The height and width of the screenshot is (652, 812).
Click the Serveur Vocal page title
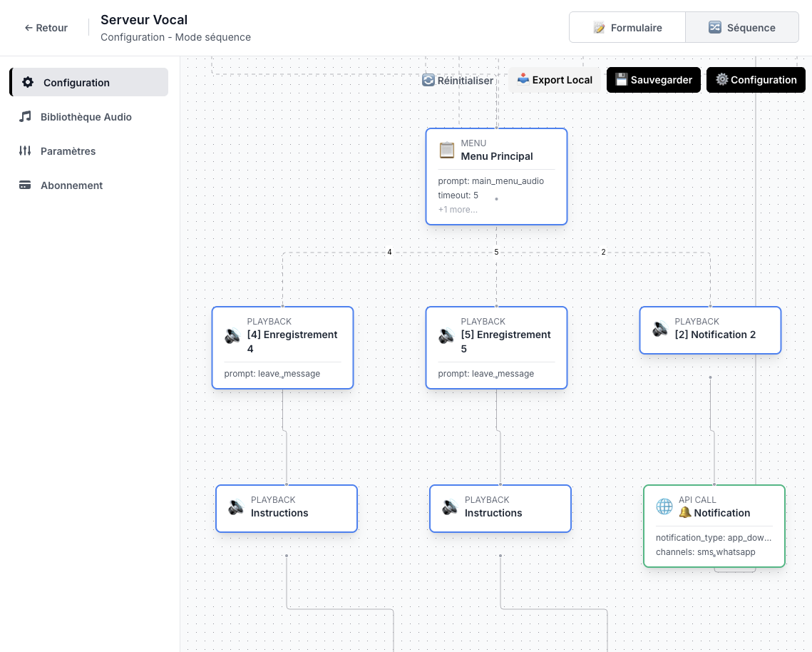pyautogui.click(x=144, y=20)
